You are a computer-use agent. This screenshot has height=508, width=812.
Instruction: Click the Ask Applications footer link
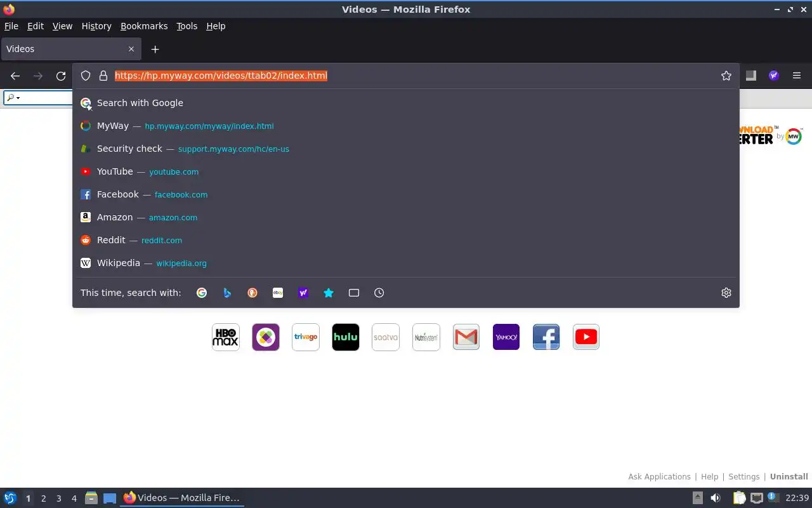pos(659,477)
